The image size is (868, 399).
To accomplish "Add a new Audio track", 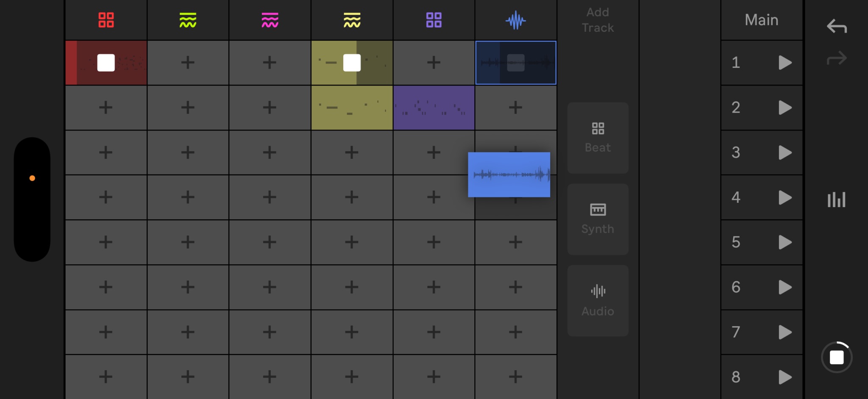I will [598, 301].
